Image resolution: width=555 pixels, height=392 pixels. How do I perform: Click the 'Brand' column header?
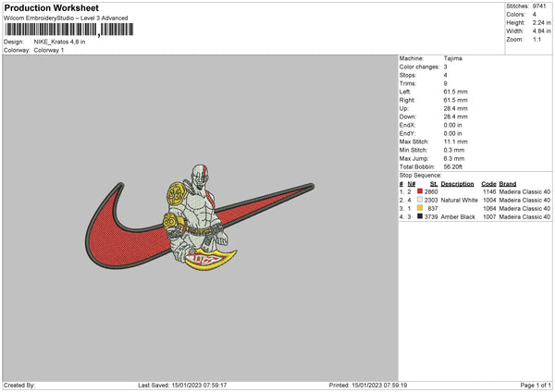click(x=508, y=184)
